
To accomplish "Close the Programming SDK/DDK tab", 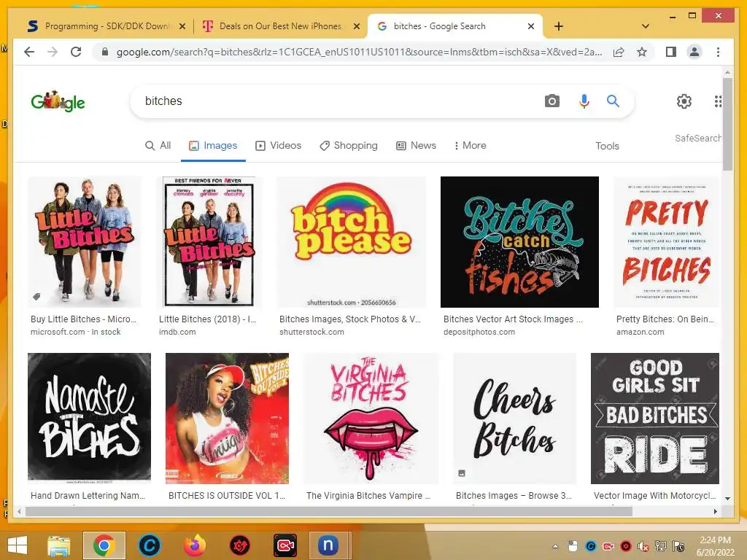I will tap(182, 27).
